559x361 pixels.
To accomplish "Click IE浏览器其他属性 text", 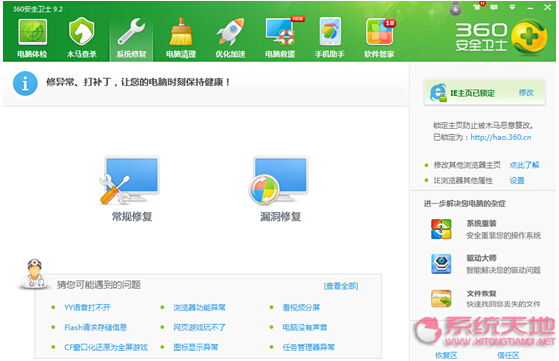I will [x=463, y=181].
